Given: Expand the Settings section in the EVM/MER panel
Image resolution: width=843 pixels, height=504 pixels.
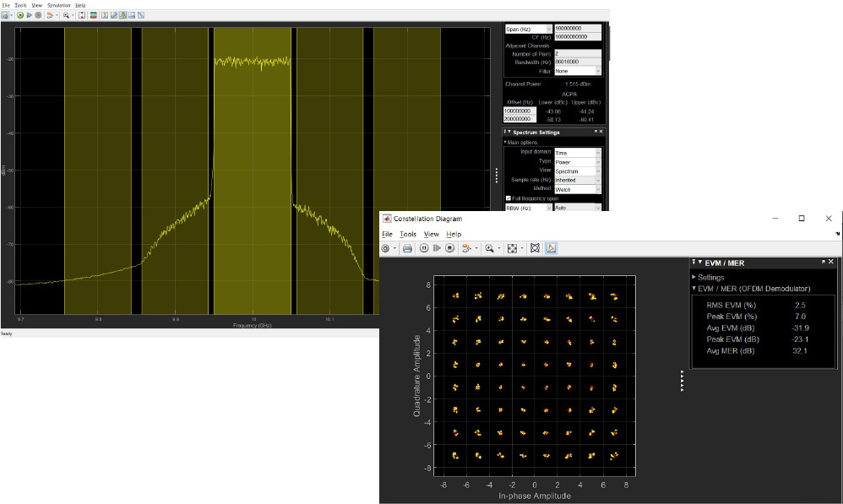Looking at the screenshot, I should click(693, 278).
